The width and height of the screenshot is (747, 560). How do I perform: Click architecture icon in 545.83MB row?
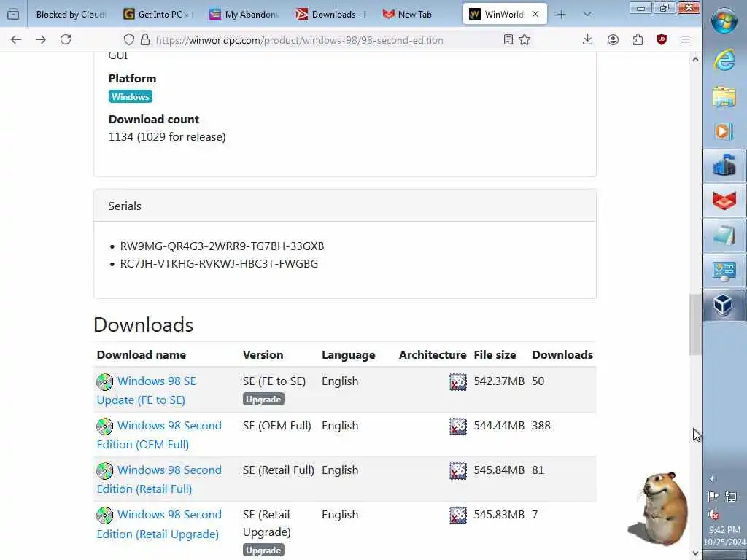pos(458,516)
